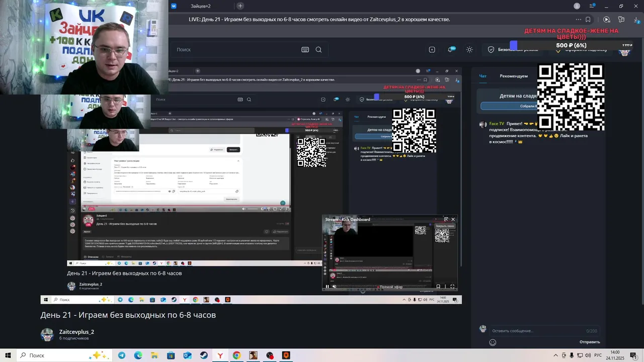Screen dimensions: 644x362
Task: Open the Zaitcevplus_2 channel link below the video
Action: (76, 332)
